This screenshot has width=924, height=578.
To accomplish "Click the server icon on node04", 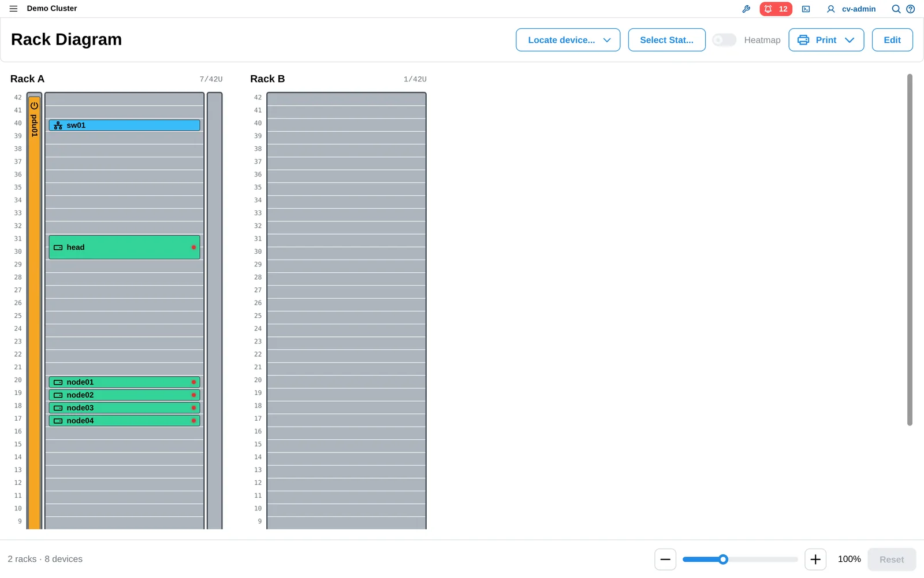I will pyautogui.click(x=58, y=421).
